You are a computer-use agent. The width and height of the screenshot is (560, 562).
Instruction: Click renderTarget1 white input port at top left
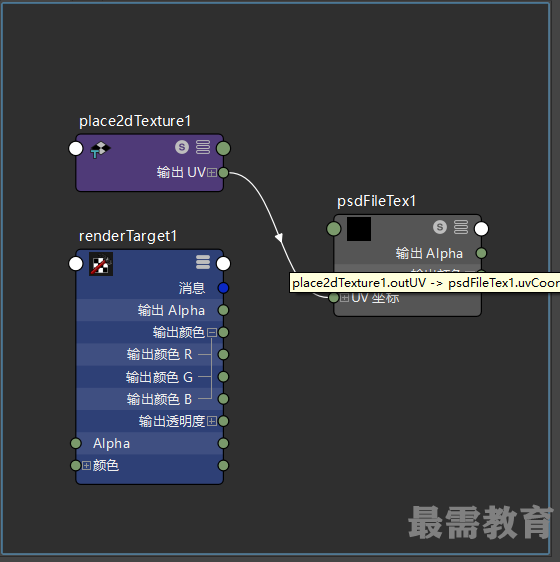76,264
